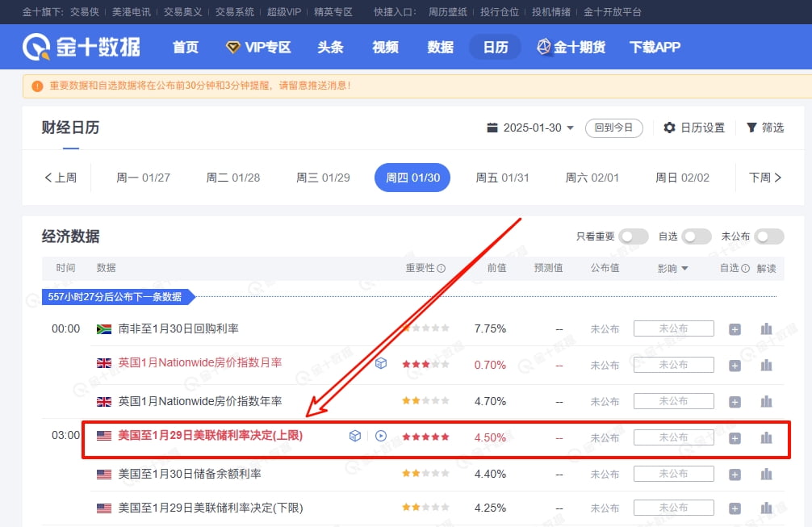Click the calendar icon next to 2025-01-30
This screenshot has width=812, height=527.
pyautogui.click(x=492, y=128)
